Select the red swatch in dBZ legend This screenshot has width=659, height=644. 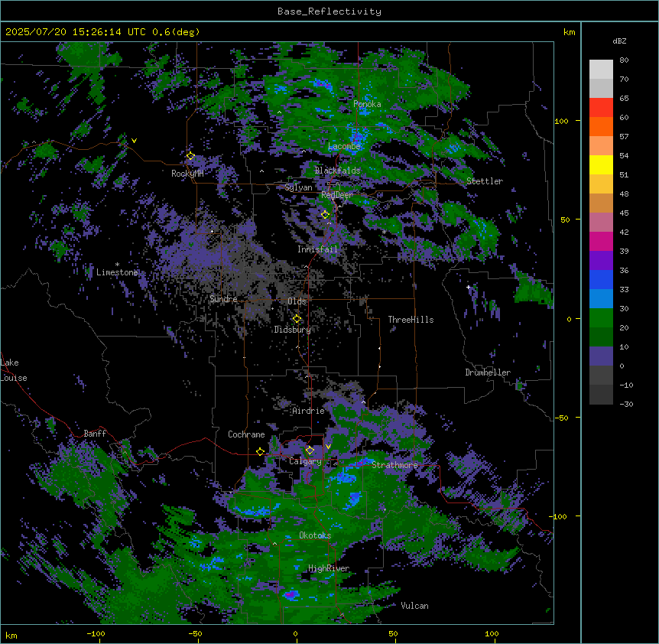(601, 108)
